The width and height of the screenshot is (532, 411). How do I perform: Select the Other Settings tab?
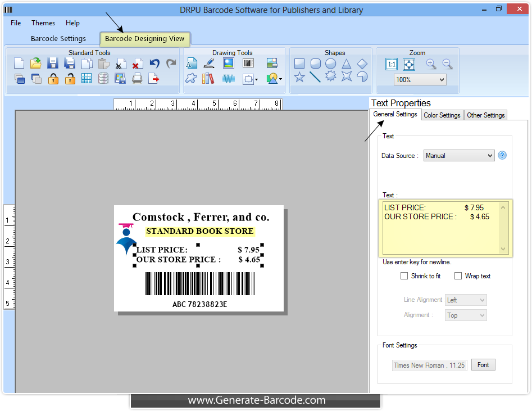(x=486, y=115)
